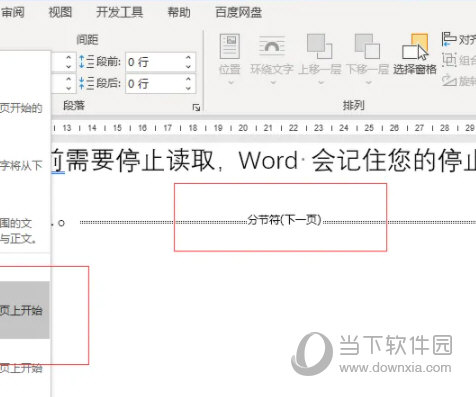Decrease 段前 spacing with down arrow
The image size is (476, 397).
click(x=188, y=67)
